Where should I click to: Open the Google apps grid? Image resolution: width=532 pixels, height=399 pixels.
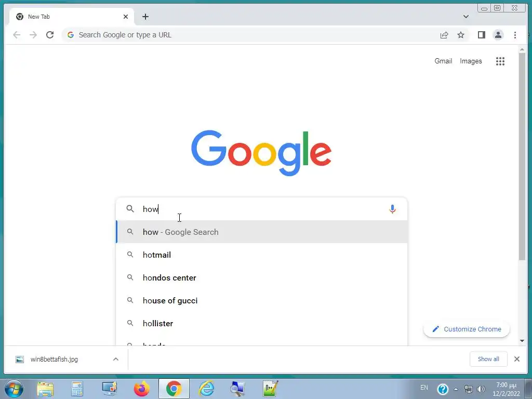click(500, 61)
